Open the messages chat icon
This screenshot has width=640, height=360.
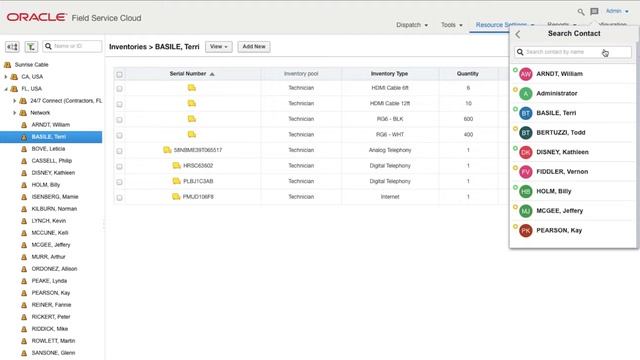(x=594, y=11)
